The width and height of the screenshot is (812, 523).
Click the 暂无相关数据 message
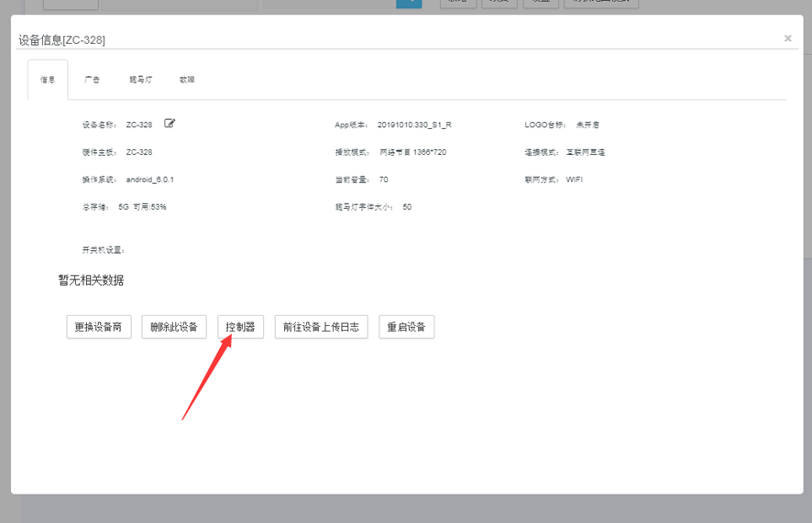click(x=91, y=280)
